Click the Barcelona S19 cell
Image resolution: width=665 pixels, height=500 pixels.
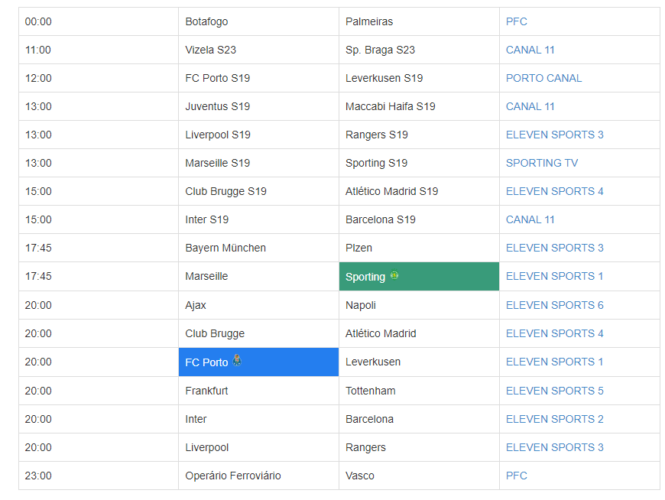point(419,220)
